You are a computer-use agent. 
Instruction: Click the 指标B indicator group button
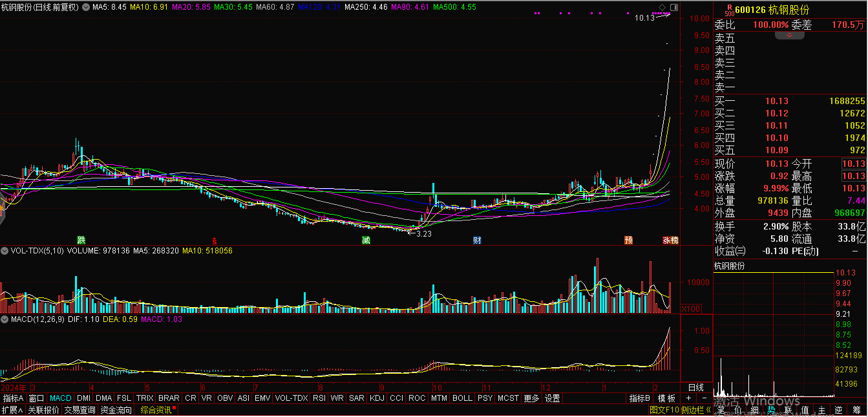click(x=640, y=398)
